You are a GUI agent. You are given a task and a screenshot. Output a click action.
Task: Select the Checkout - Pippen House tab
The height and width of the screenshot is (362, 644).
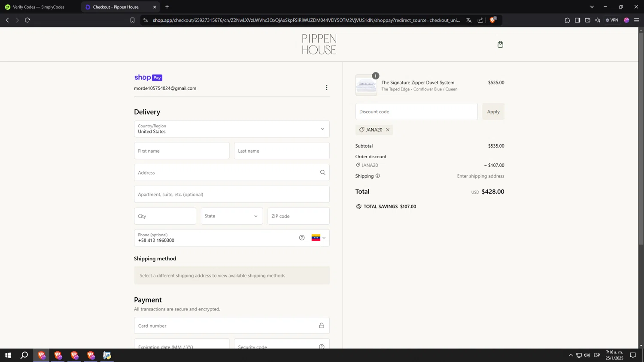tap(116, 7)
